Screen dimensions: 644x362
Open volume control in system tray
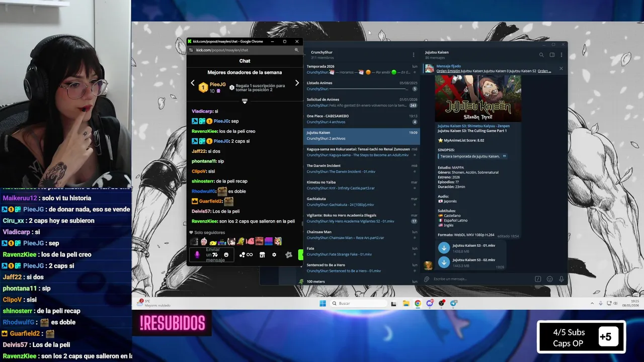(615, 303)
